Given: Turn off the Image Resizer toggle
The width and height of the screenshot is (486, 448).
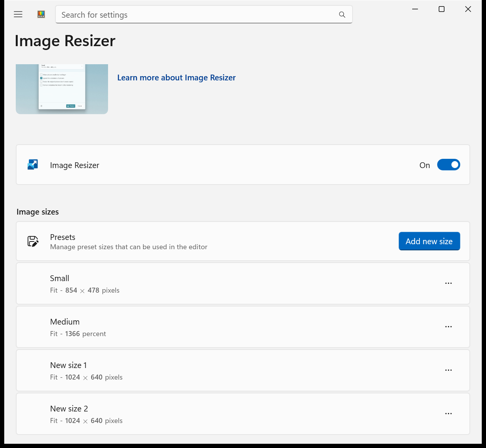Looking at the screenshot, I should [x=448, y=165].
